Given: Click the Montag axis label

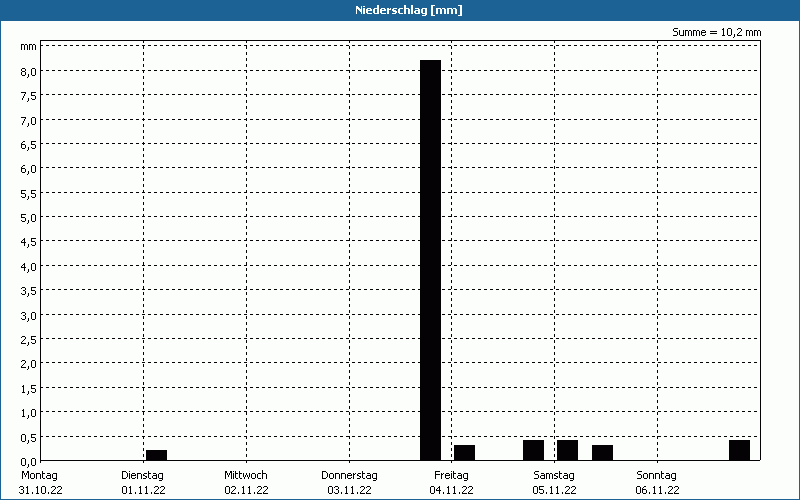Looking at the screenshot, I should 39,475.
